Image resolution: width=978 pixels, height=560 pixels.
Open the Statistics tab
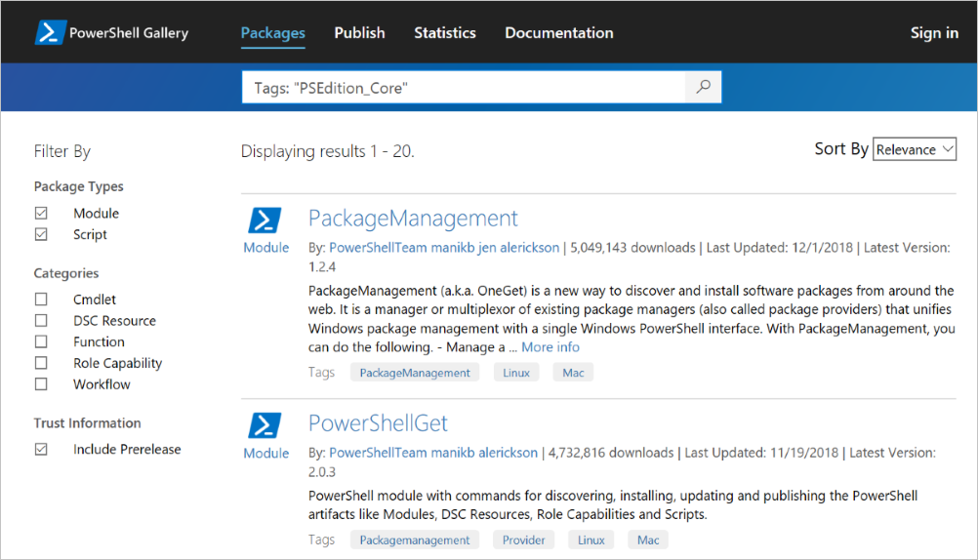pos(445,33)
